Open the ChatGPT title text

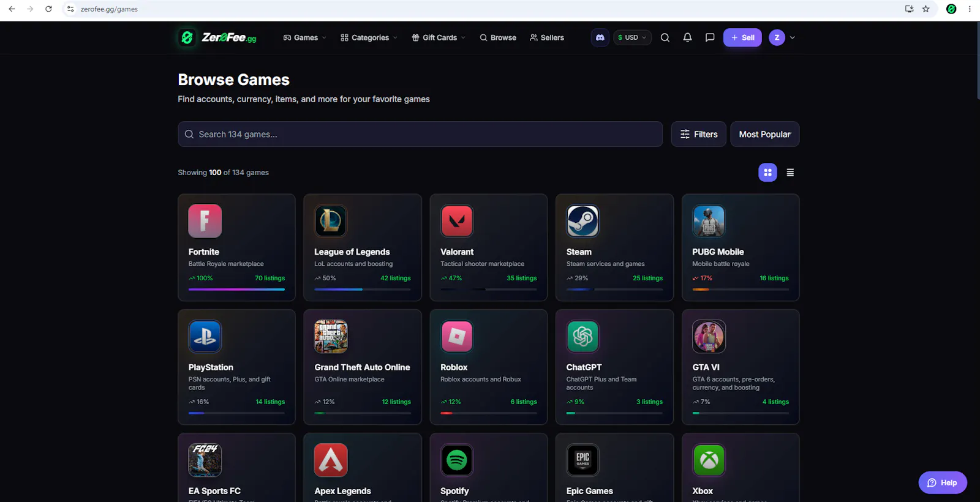[x=584, y=367]
